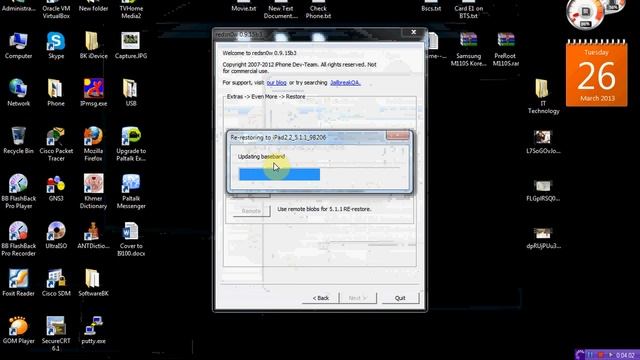Open the New Text Document file
Viewport: 640px width, 360px height.
(x=280, y=10)
